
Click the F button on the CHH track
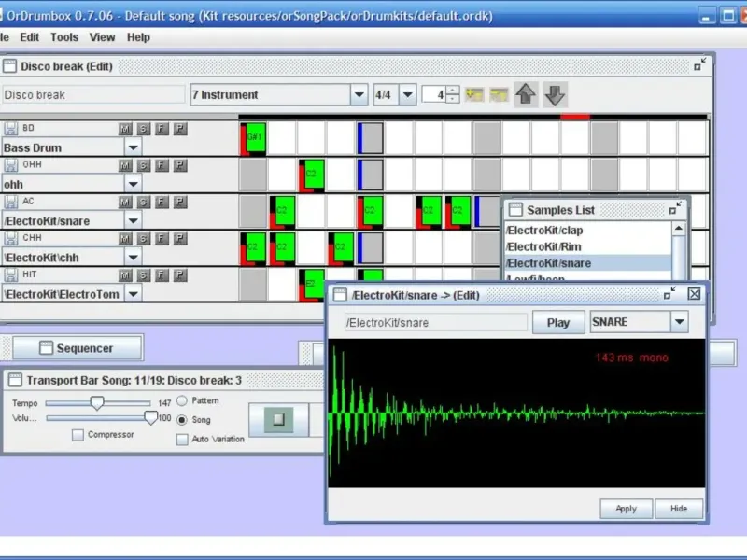162,239
